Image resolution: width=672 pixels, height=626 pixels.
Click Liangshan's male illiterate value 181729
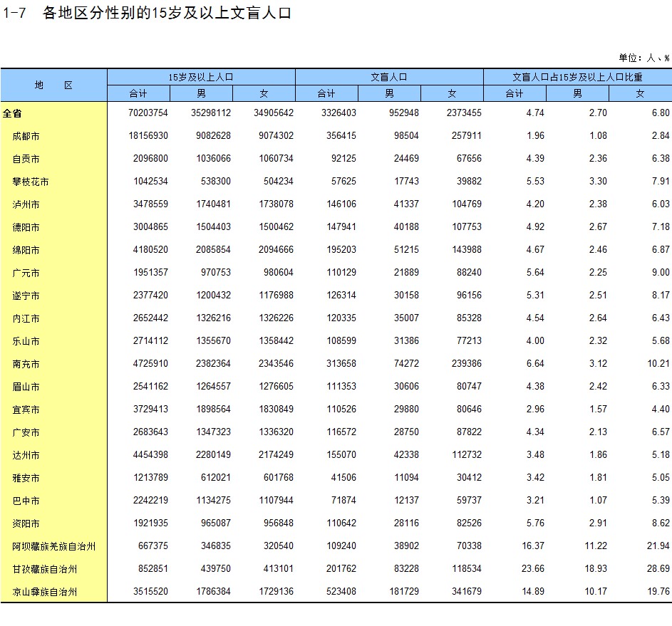(404, 591)
